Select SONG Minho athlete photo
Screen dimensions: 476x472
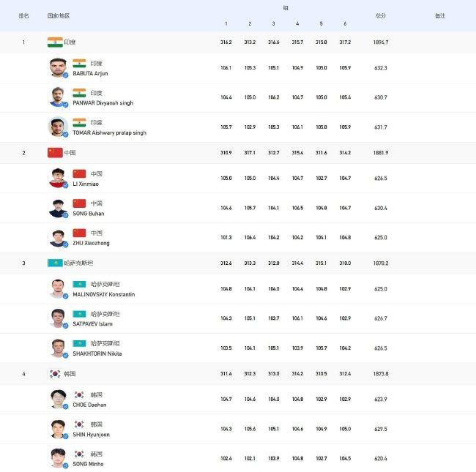click(x=58, y=458)
